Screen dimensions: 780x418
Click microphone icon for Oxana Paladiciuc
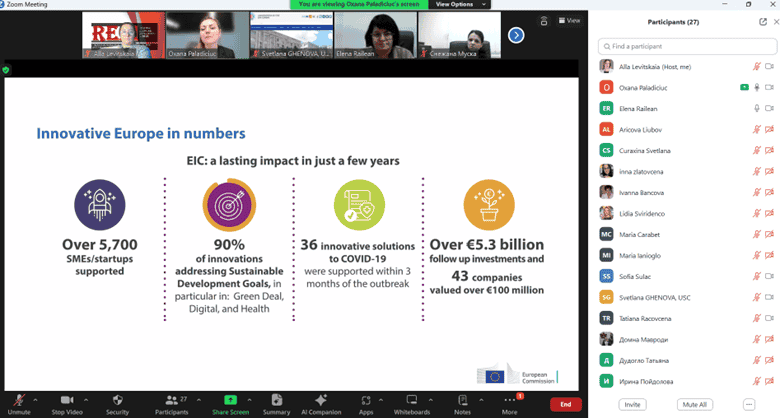(757, 88)
